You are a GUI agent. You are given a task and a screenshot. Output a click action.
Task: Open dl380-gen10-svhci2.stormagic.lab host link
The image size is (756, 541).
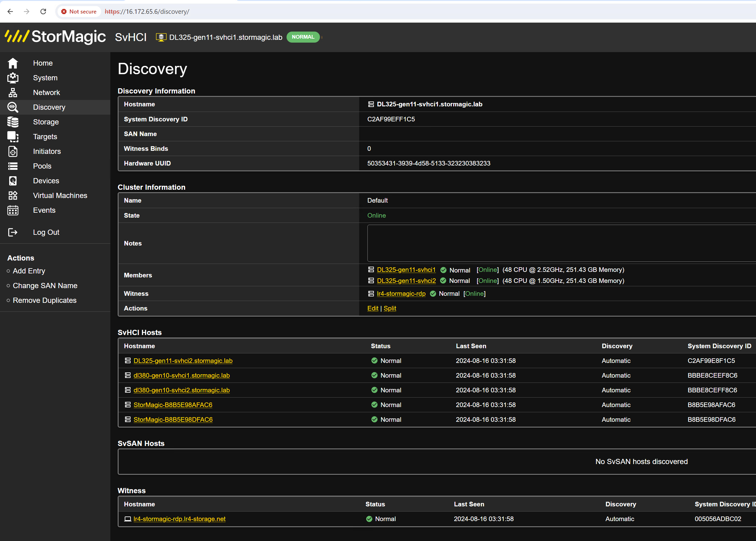181,390
